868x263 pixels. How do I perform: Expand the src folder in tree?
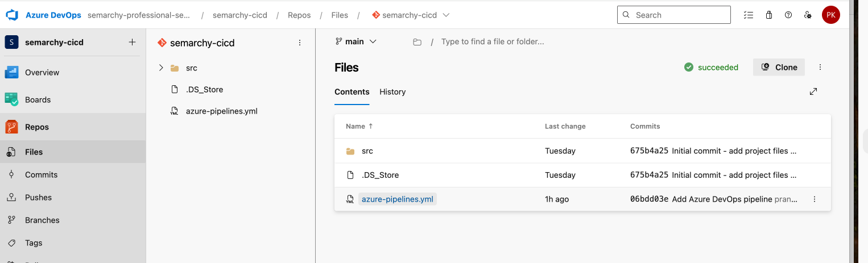pyautogui.click(x=161, y=68)
